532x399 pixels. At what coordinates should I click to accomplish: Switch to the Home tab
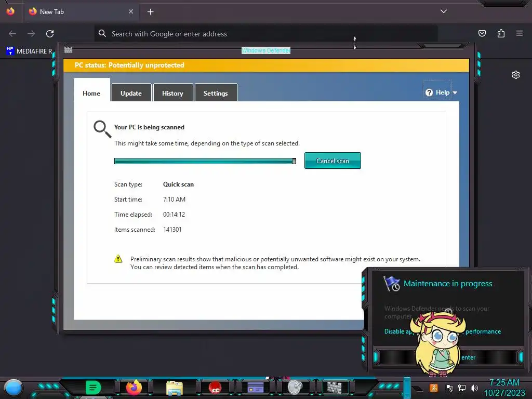(91, 93)
